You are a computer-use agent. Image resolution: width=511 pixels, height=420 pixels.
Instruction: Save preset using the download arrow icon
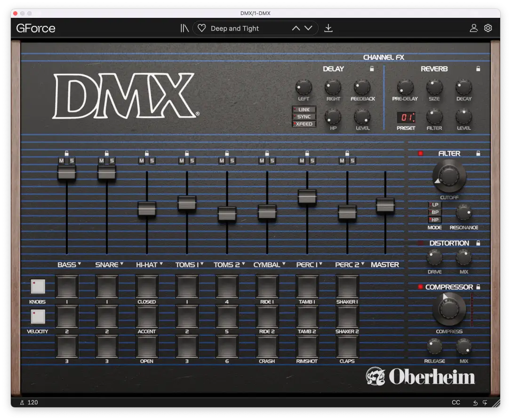[x=328, y=28]
